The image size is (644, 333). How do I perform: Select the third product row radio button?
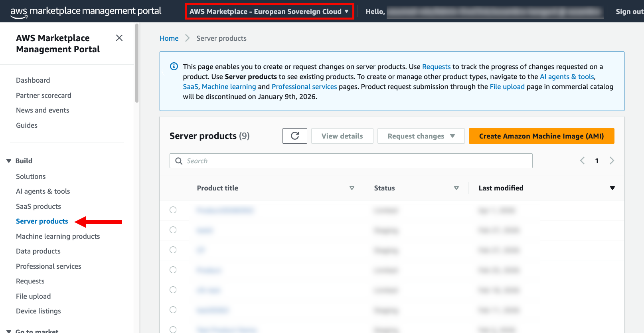click(x=173, y=250)
